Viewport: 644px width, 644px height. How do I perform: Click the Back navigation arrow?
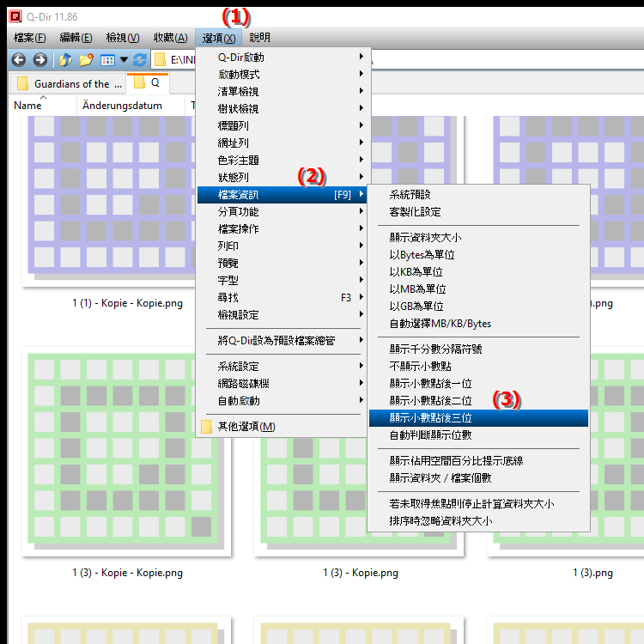[x=19, y=60]
